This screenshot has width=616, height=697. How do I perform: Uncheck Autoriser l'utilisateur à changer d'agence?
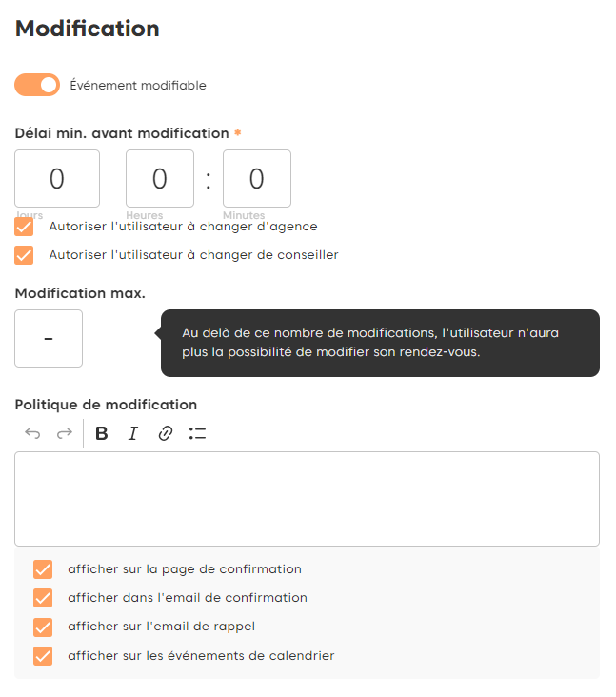(25, 227)
